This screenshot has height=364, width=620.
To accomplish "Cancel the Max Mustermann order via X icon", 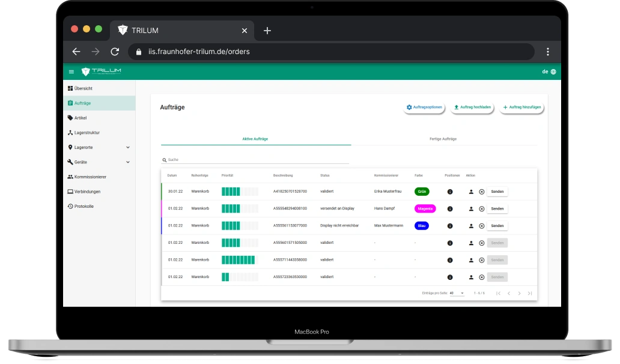I will point(481,226).
